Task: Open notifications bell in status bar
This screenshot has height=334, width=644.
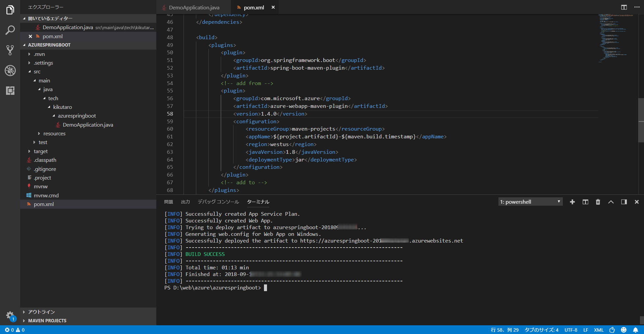Action: point(635,330)
